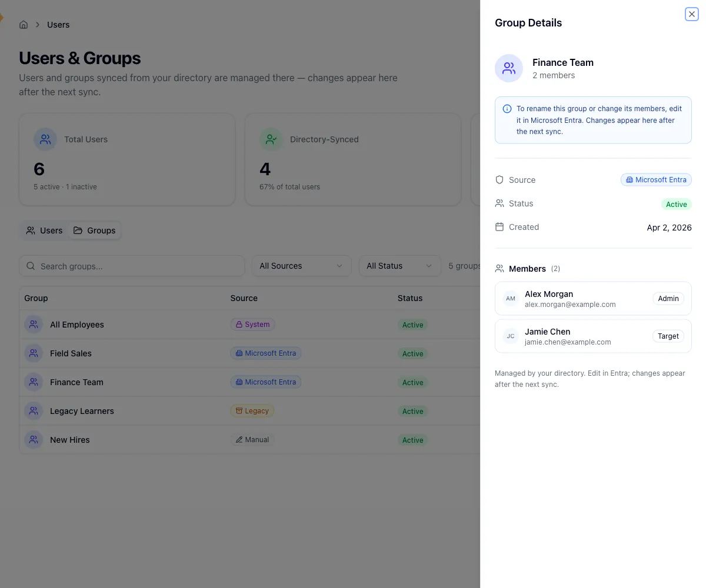Open the All Employees group row

pos(249,325)
